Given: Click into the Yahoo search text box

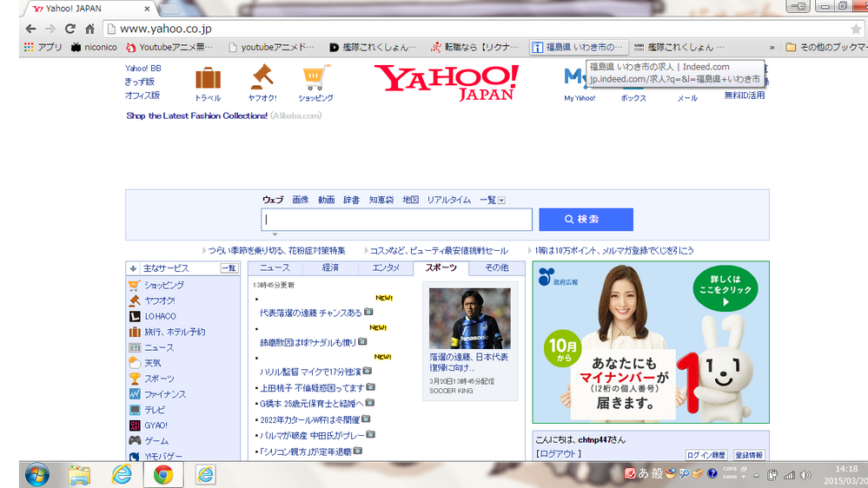Looking at the screenshot, I should pos(396,220).
